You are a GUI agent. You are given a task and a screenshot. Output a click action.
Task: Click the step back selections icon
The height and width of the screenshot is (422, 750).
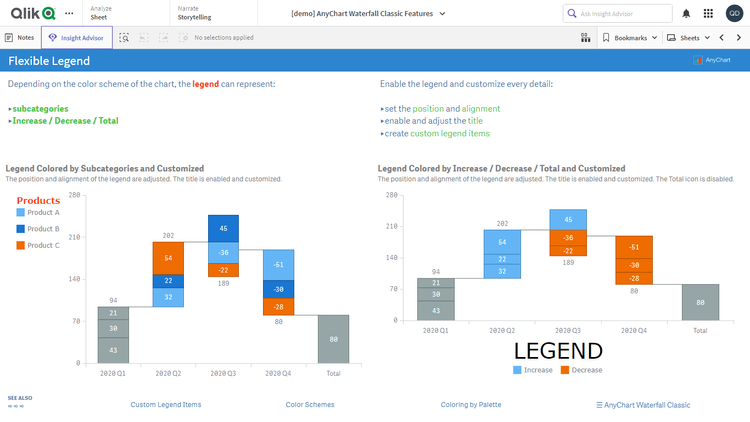pos(144,37)
